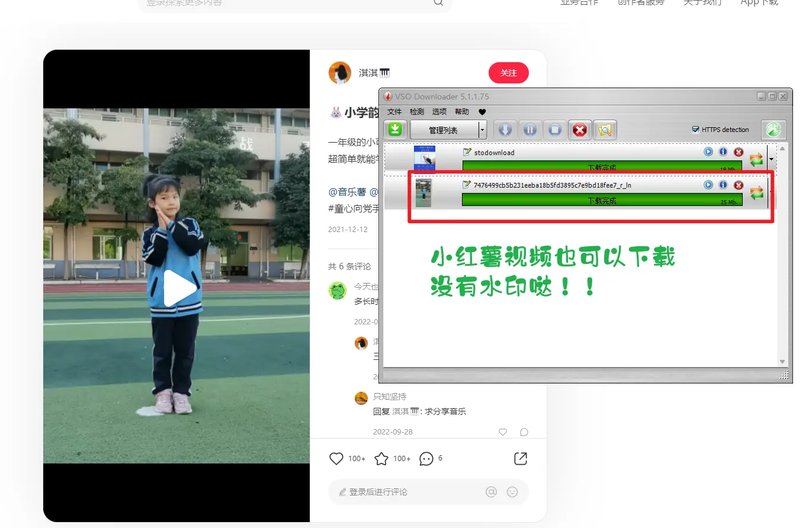Click the green add-download button in VSO Downloader

tap(396, 130)
